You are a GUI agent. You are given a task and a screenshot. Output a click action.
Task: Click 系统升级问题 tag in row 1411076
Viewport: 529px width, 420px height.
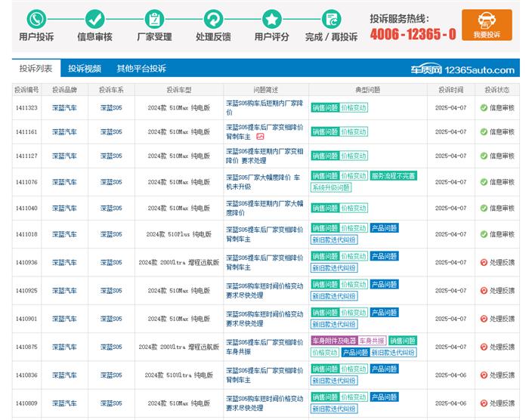pyautogui.click(x=331, y=187)
